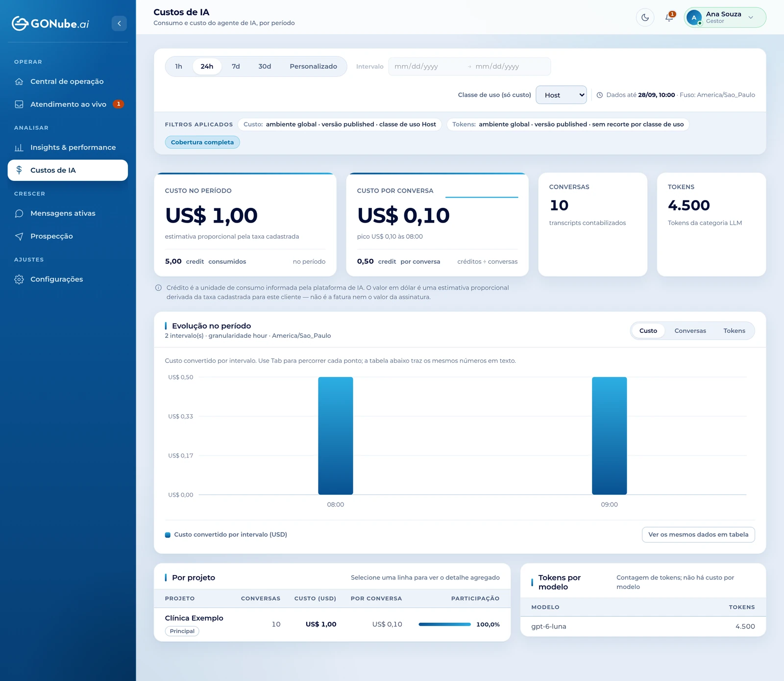Screen dimensions: 784x681
Task: Click the 09:00 cost bar
Action: coord(610,436)
